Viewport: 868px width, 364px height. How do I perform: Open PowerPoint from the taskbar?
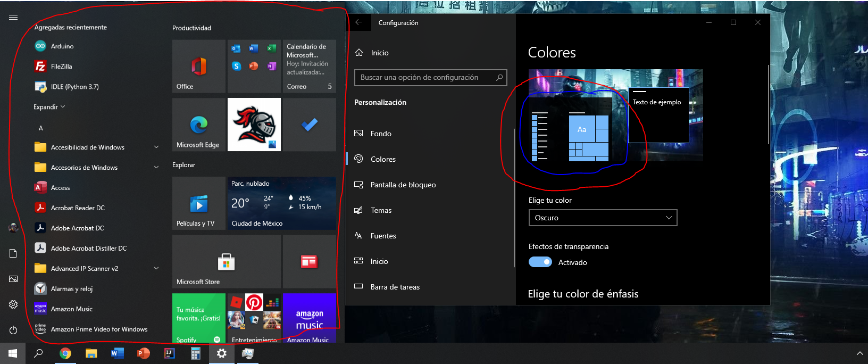(x=144, y=353)
